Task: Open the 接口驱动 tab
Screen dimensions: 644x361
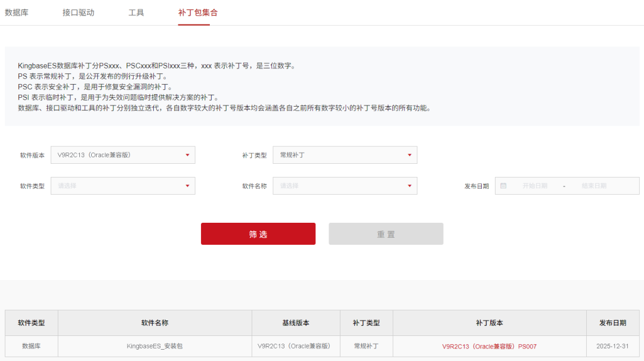Action: click(78, 13)
